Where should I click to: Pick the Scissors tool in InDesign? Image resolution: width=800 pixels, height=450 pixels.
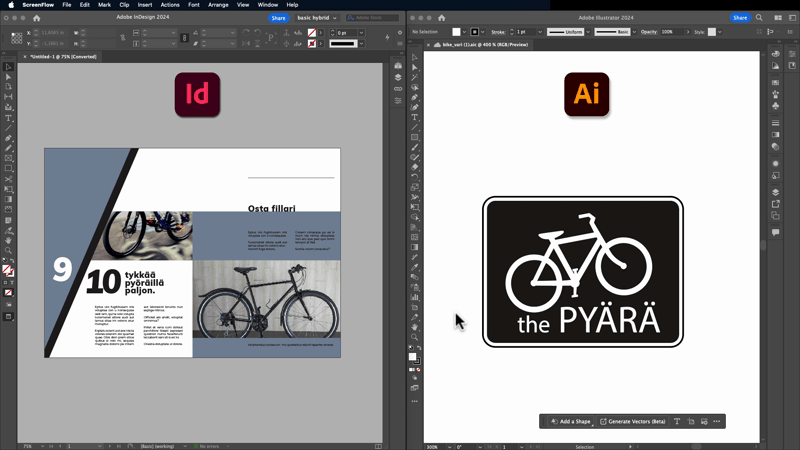click(8, 179)
